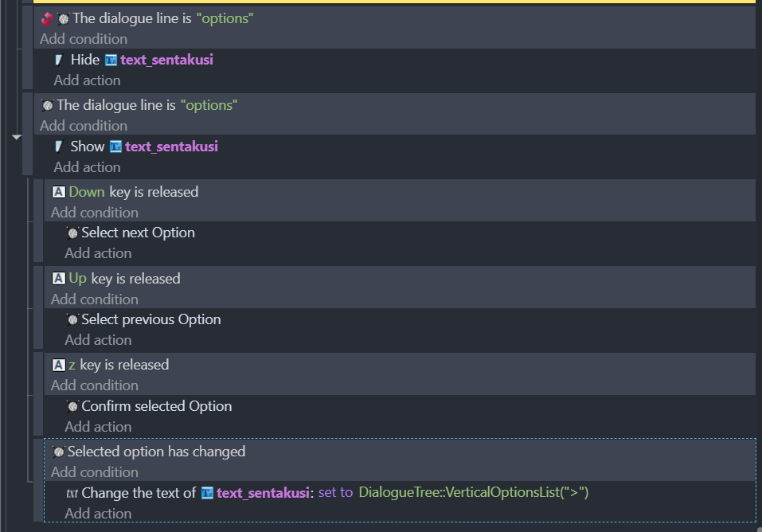Edit the "Confirm selected Option" action
Viewport: 762px width, 532px height.
point(157,406)
